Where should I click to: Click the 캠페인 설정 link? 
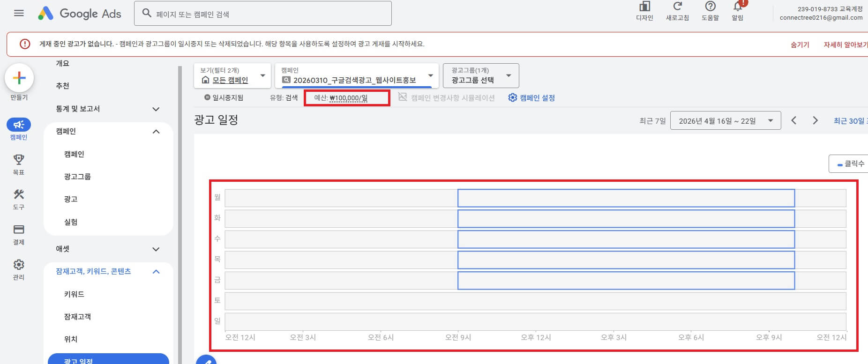point(531,98)
